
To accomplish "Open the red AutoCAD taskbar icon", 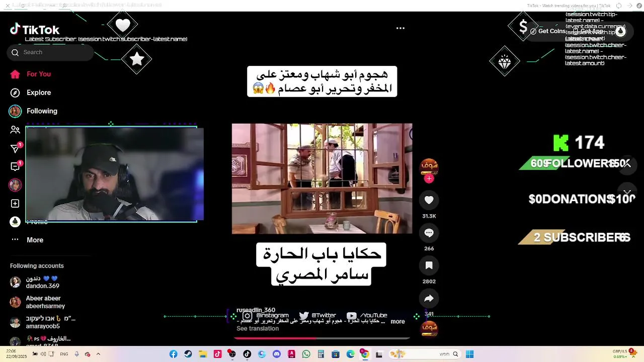I will click(291, 354).
